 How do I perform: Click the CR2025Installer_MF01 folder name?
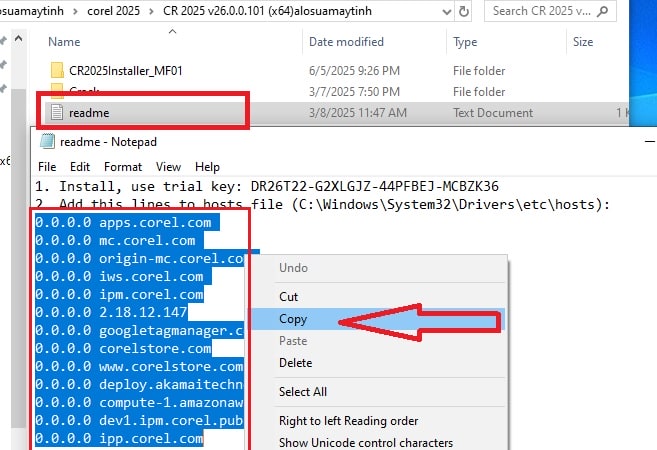126,70
